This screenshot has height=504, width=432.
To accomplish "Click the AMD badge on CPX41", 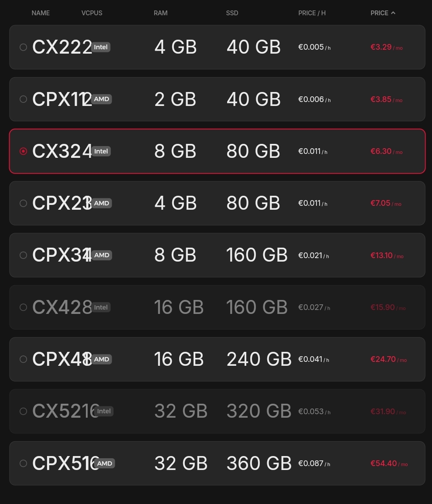I will [x=102, y=359].
